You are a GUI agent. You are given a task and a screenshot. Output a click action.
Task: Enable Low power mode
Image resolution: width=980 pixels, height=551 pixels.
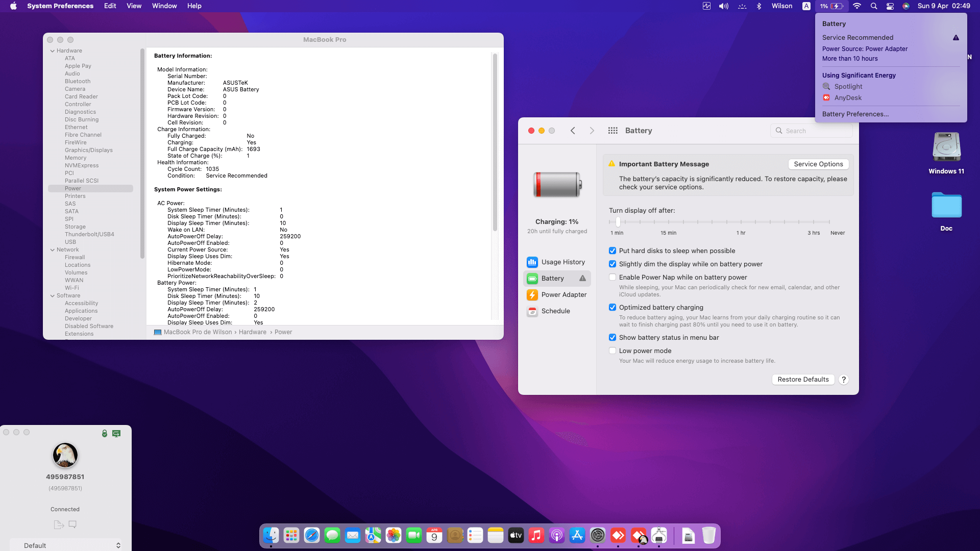click(x=612, y=350)
